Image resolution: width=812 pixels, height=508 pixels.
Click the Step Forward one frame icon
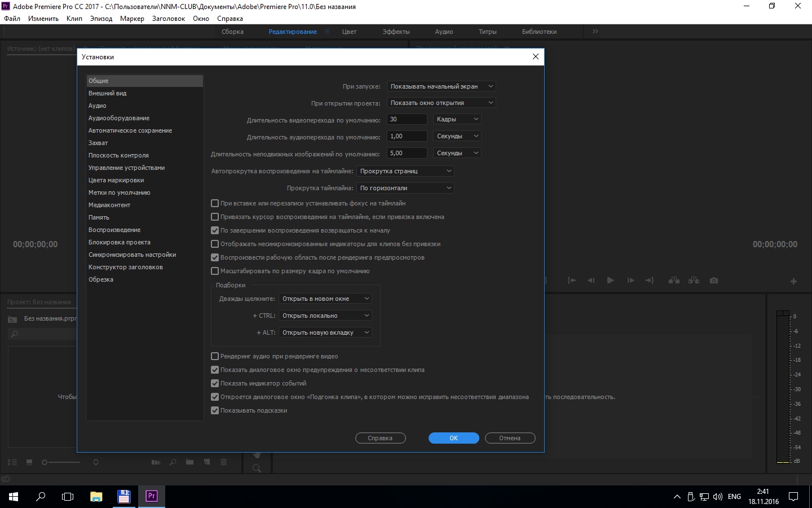point(630,281)
